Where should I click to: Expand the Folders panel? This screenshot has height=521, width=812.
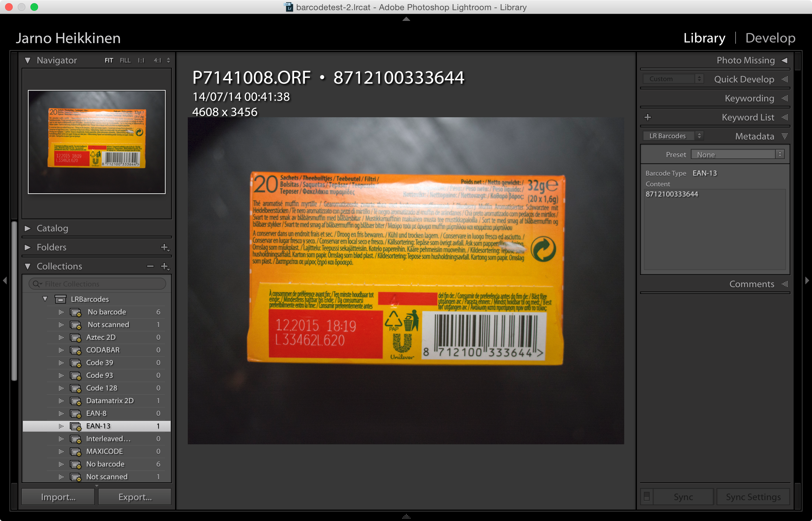(x=28, y=247)
